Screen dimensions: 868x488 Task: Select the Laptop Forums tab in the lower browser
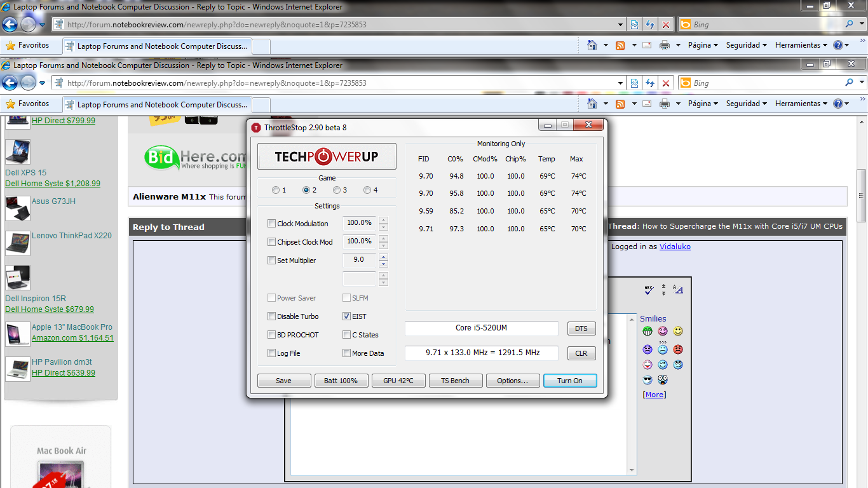[158, 105]
